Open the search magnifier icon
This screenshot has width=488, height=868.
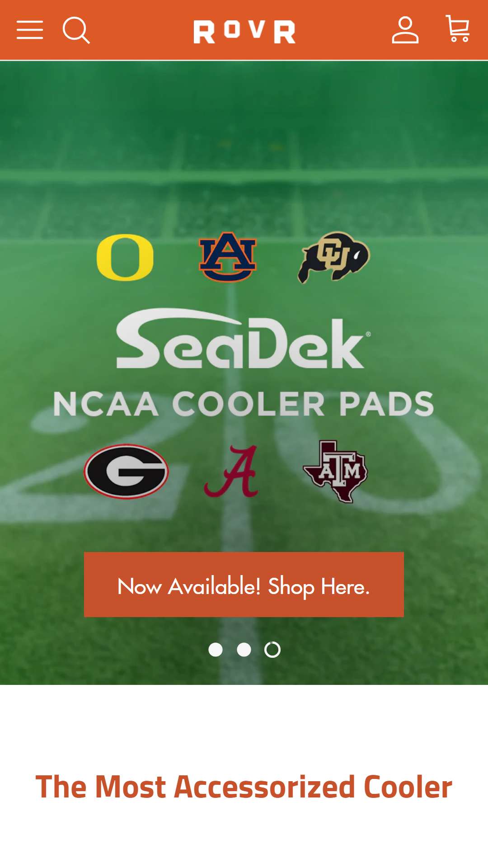(76, 30)
